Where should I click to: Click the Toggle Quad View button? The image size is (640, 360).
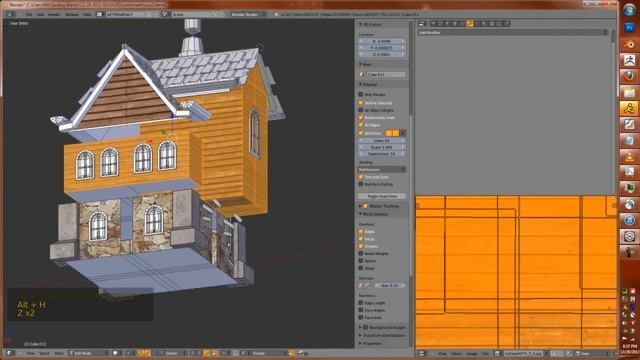[x=382, y=196]
